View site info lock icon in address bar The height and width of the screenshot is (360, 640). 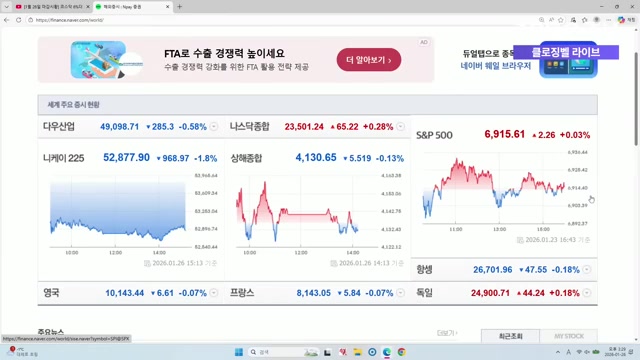coord(31,20)
